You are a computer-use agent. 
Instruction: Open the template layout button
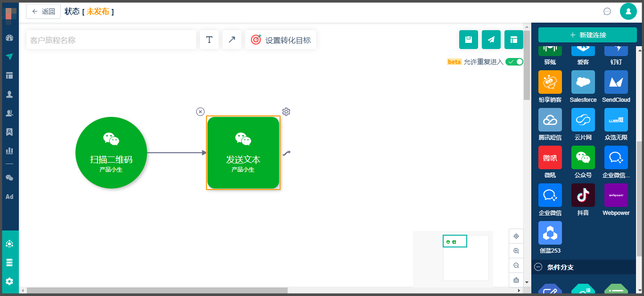click(514, 40)
